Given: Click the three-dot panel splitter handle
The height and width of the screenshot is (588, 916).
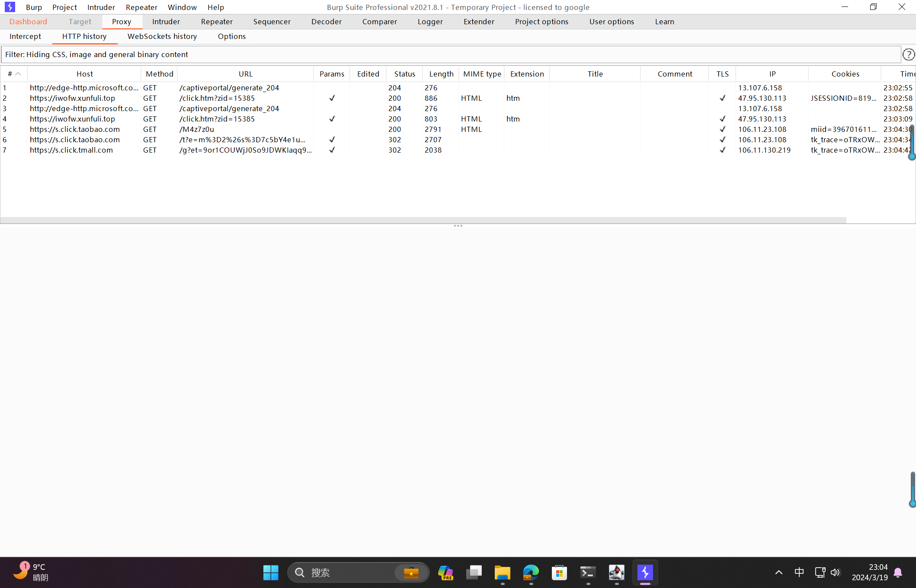Looking at the screenshot, I should pos(458,226).
